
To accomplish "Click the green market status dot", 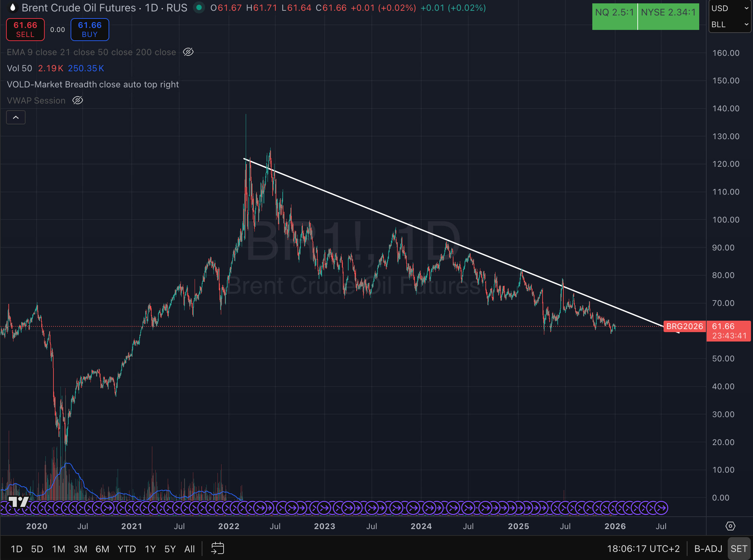I will coord(199,7).
